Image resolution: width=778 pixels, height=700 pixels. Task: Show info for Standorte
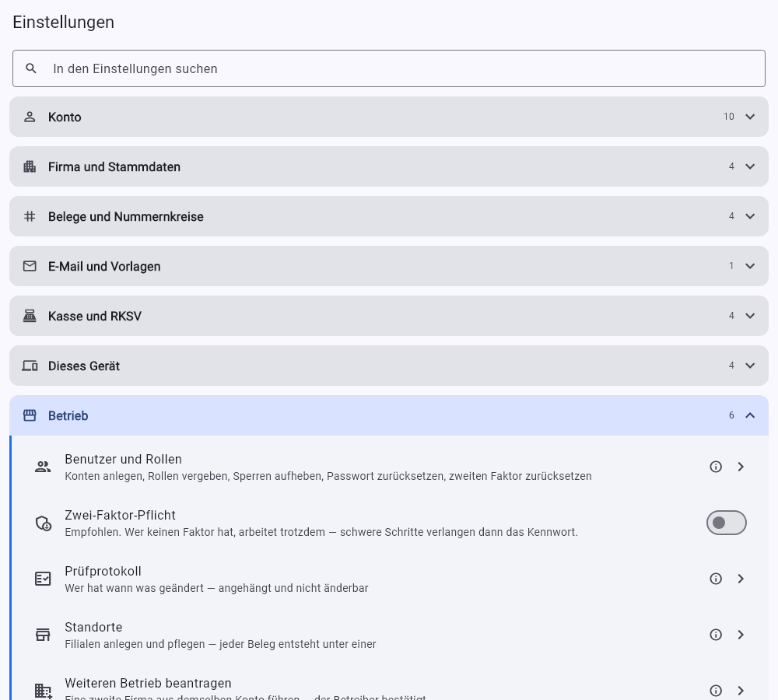[716, 635]
